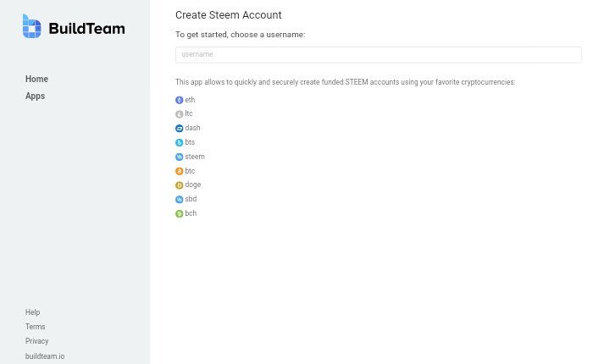Click the 'This app allows to quickly' description
The width and height of the screenshot is (604, 364).
[x=345, y=82]
